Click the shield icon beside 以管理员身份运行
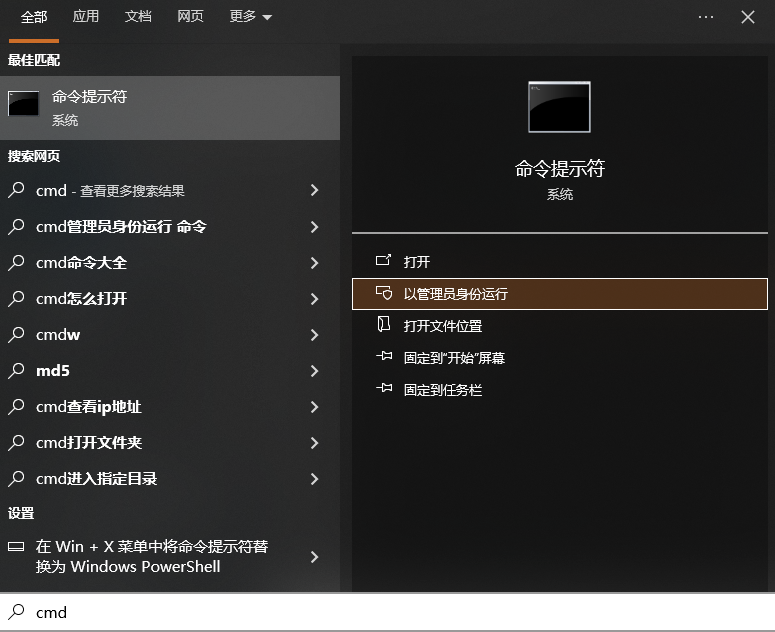 pyautogui.click(x=384, y=293)
